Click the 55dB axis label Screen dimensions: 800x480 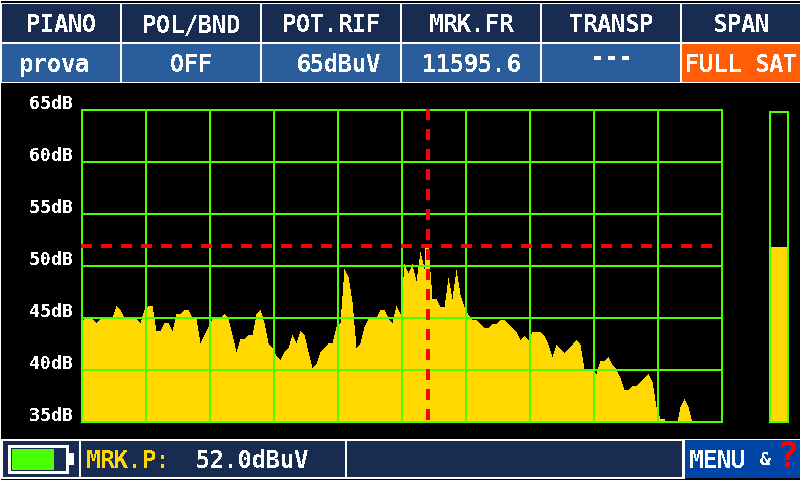[x=51, y=207]
